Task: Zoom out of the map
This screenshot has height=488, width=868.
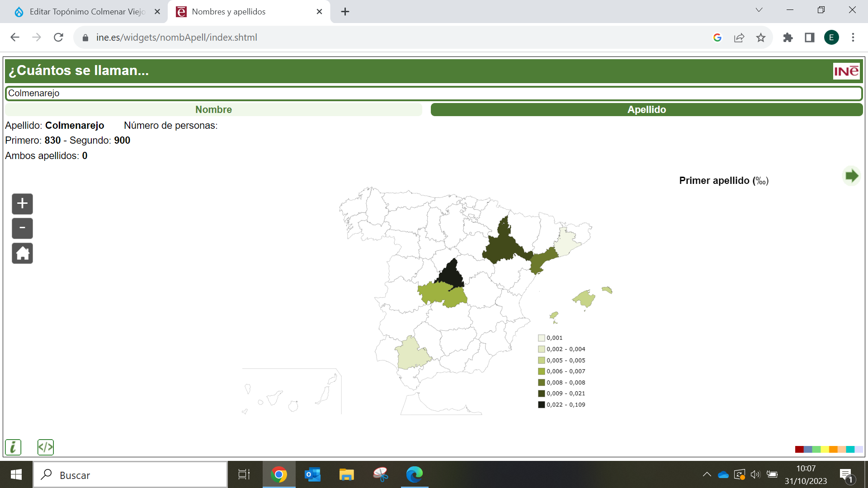Action: click(22, 228)
